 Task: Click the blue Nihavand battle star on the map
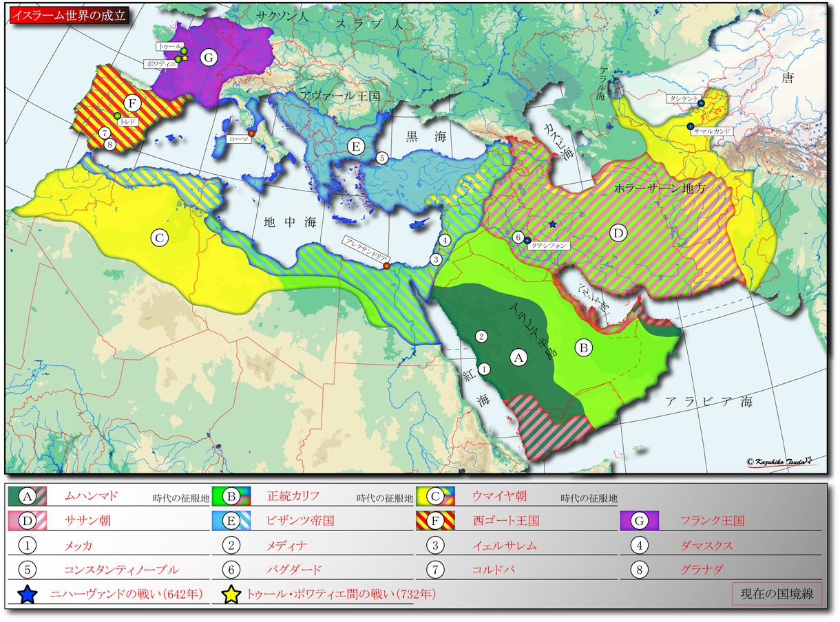(x=552, y=224)
